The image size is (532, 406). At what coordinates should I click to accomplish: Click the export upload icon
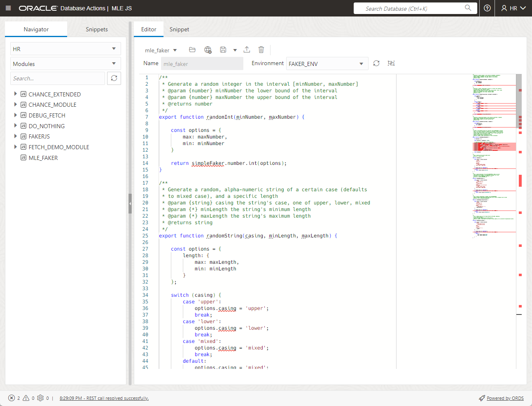coord(247,49)
